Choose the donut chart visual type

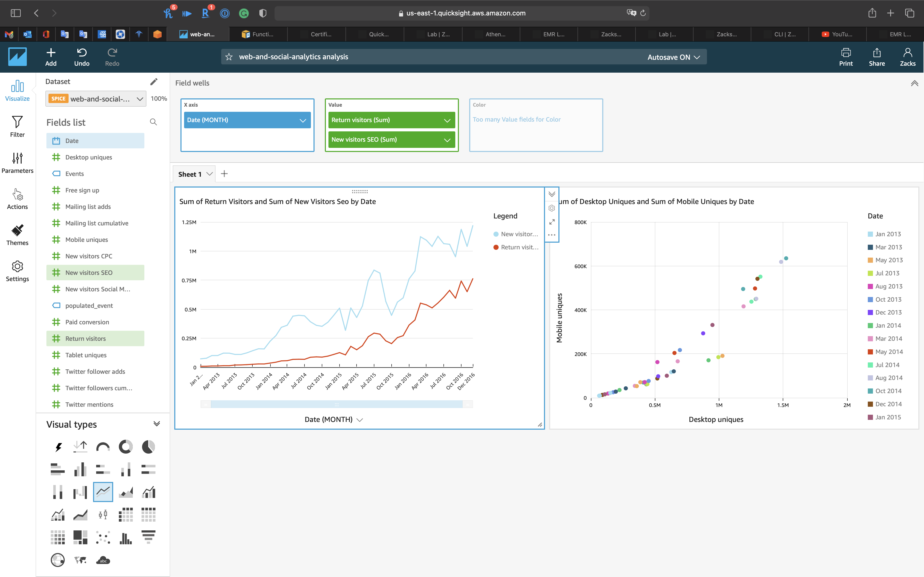(x=126, y=446)
